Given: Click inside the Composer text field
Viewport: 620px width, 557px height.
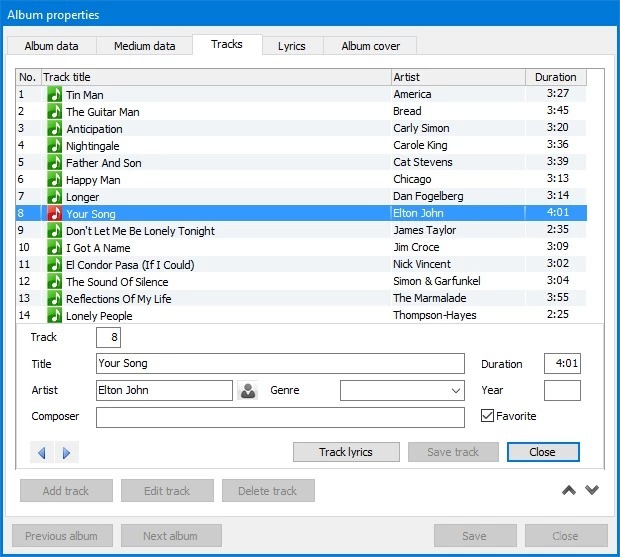Looking at the screenshot, I should click(x=280, y=417).
